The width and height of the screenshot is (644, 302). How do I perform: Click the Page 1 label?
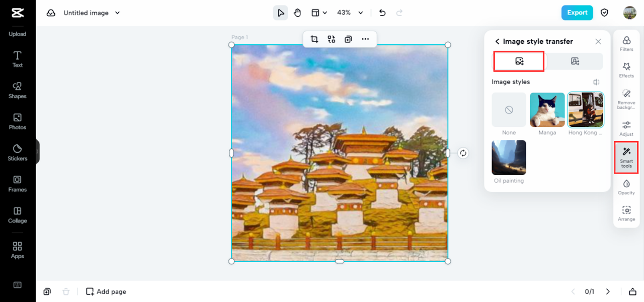[x=239, y=37]
